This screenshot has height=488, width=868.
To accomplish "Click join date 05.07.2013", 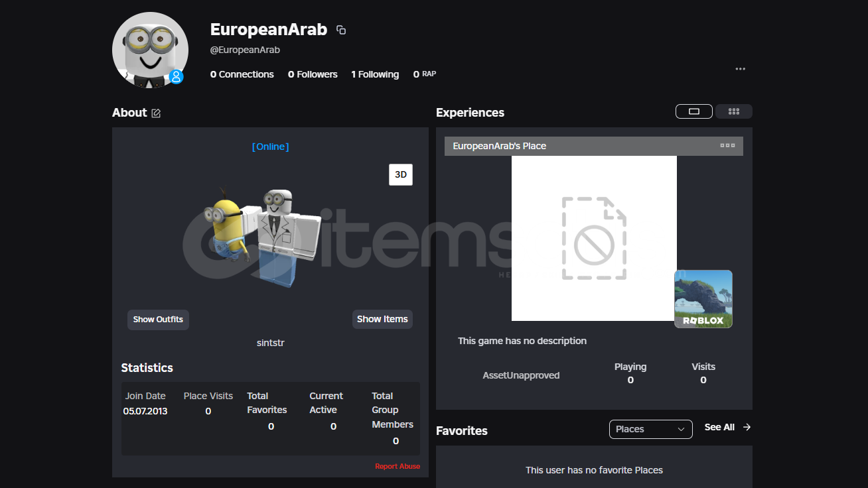I will tap(145, 411).
